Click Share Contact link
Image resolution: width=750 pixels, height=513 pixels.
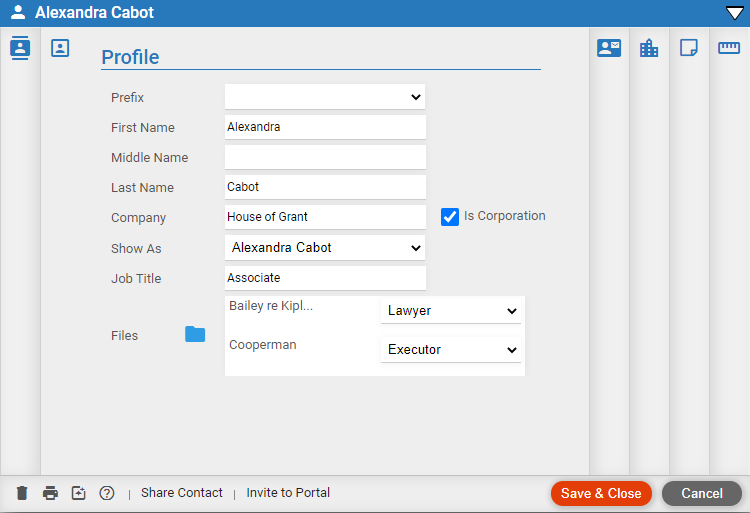182,492
